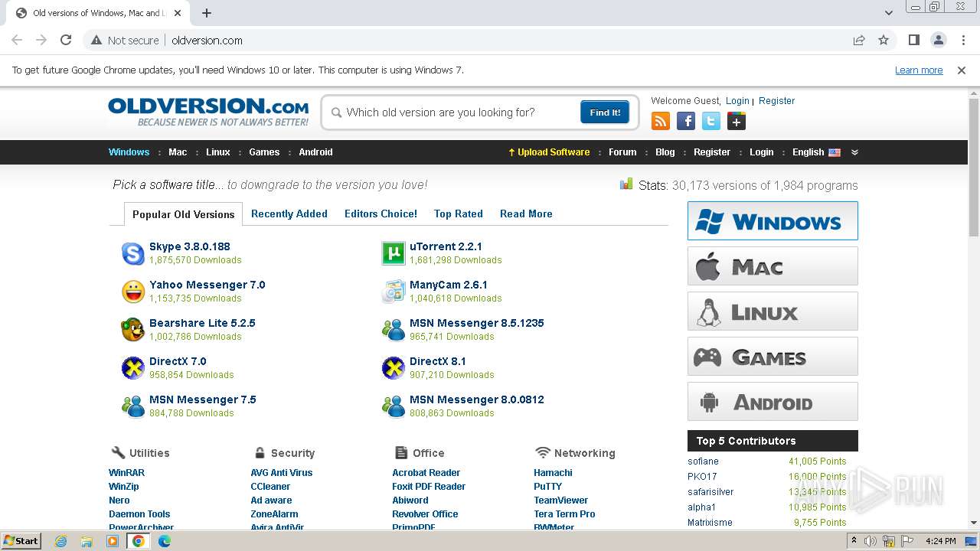The width and height of the screenshot is (980, 551).
Task: Click the large Linux platform button
Action: tap(773, 311)
